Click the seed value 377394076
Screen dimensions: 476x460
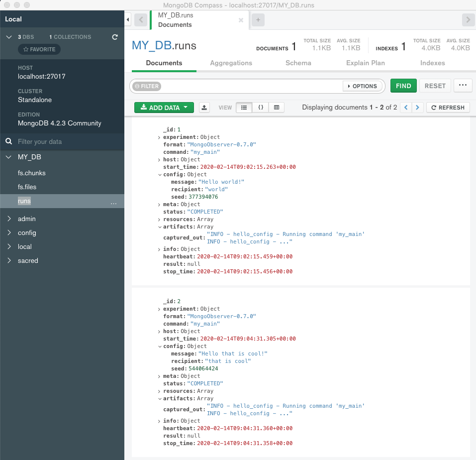[203, 197]
